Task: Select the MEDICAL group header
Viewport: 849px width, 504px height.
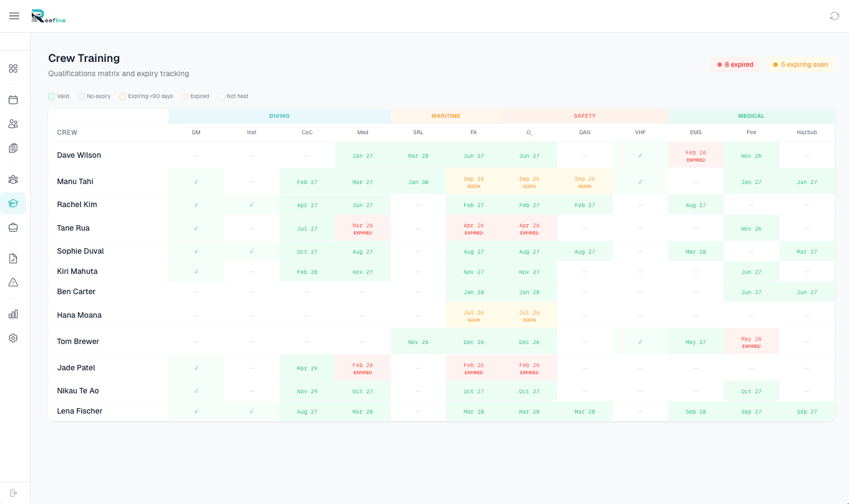Action: [751, 116]
